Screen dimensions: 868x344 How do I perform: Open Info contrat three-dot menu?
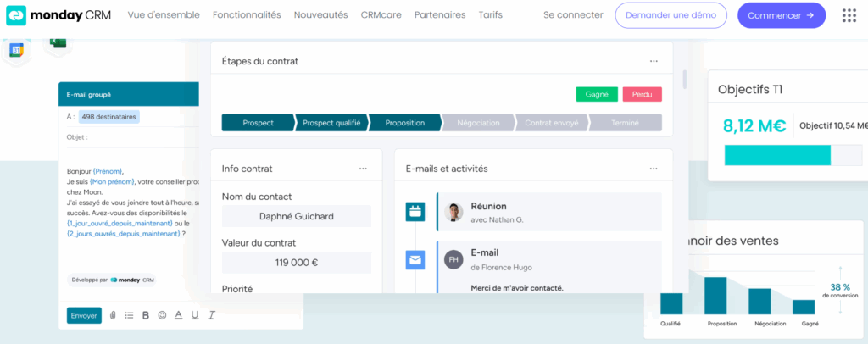[363, 169]
